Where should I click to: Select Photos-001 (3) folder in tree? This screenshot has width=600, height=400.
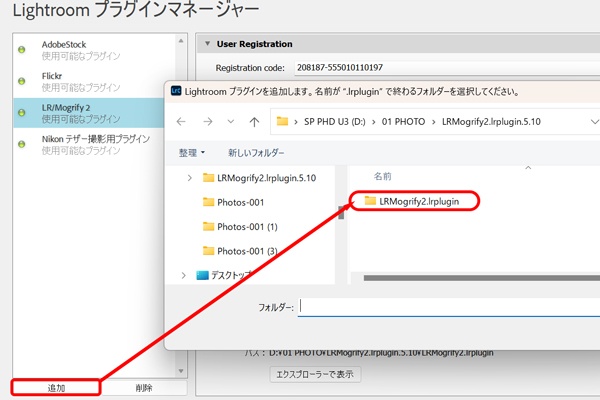coord(240,251)
